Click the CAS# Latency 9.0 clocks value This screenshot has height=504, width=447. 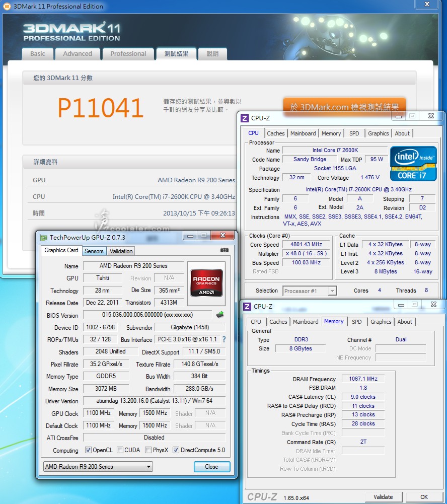click(x=363, y=397)
